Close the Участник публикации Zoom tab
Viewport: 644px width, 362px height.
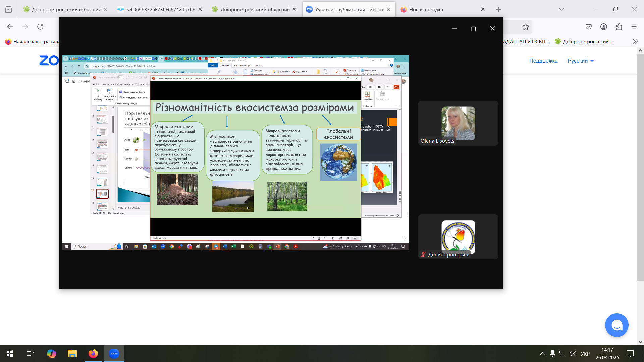[388, 9]
